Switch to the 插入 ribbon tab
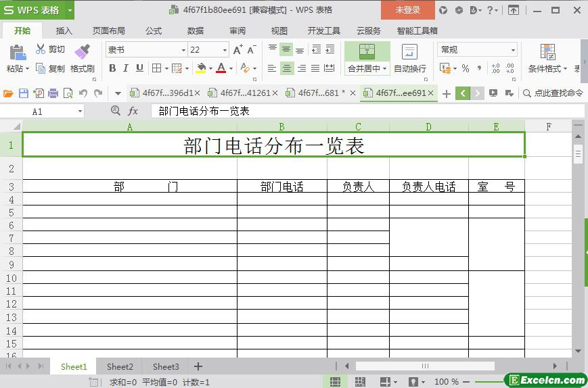 [64, 30]
